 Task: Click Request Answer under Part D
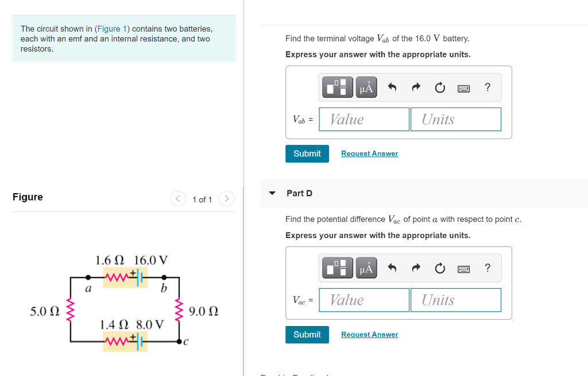369,334
